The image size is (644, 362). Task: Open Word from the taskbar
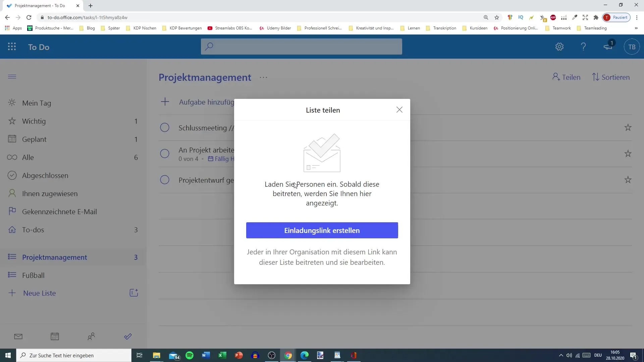(206, 355)
